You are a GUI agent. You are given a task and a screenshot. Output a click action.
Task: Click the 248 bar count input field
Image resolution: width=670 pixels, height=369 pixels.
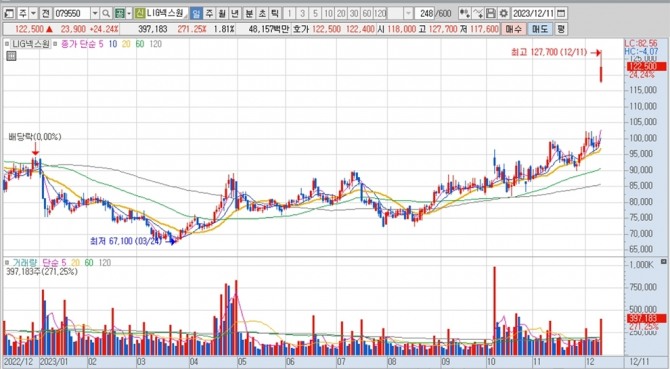[426, 14]
